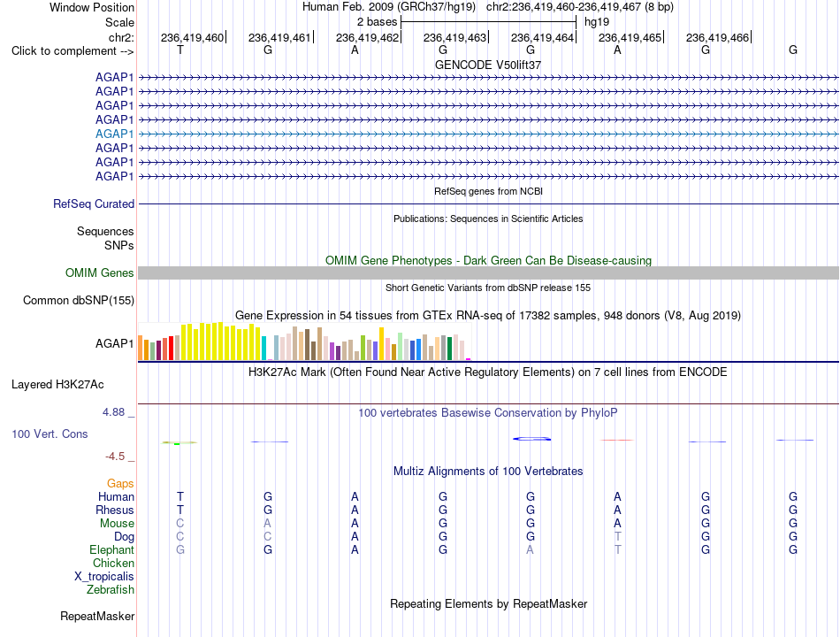Click the GENCODE V50lift37 track title
840x637 pixels.
(488, 65)
